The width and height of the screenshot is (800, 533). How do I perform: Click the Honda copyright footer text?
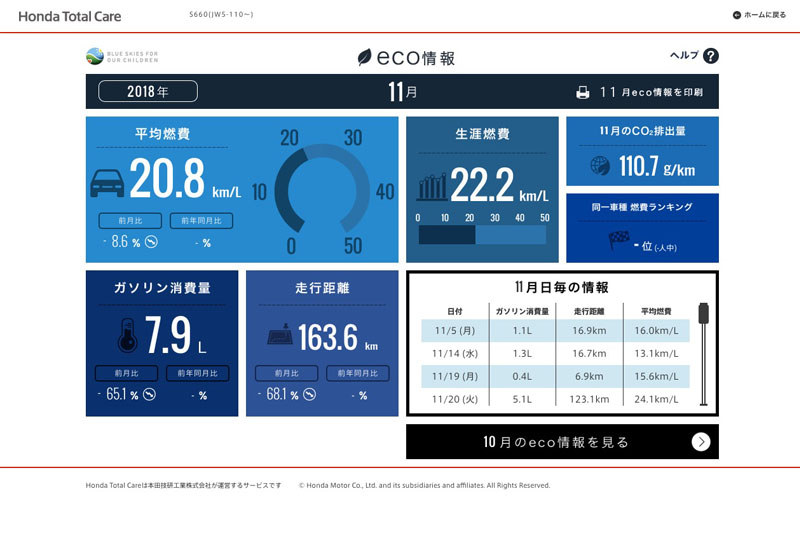424,486
